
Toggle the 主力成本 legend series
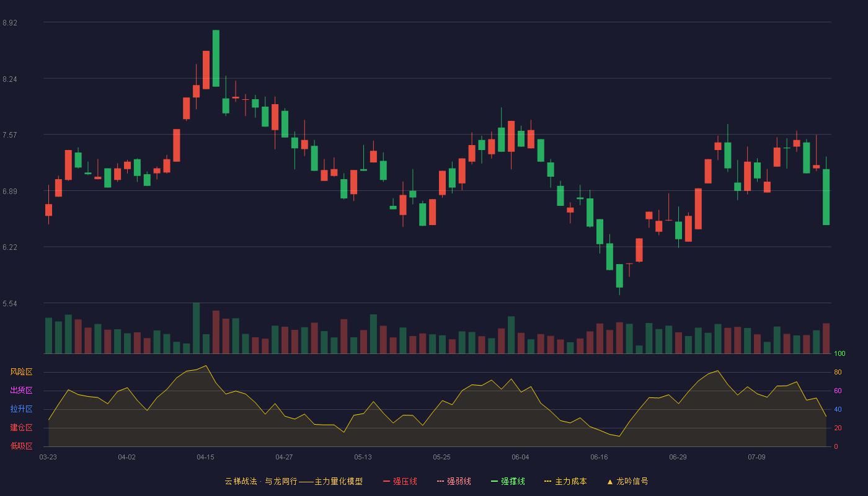(565, 481)
